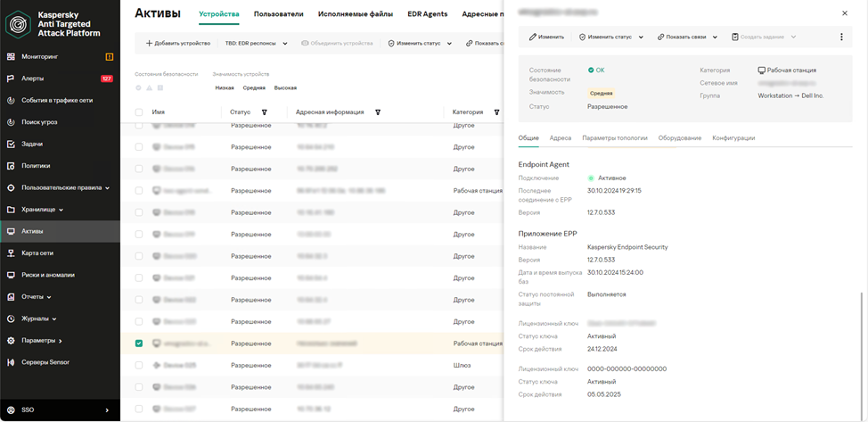Click the Добавить устройство button
The width and height of the screenshot is (868, 422).
pyautogui.click(x=178, y=43)
